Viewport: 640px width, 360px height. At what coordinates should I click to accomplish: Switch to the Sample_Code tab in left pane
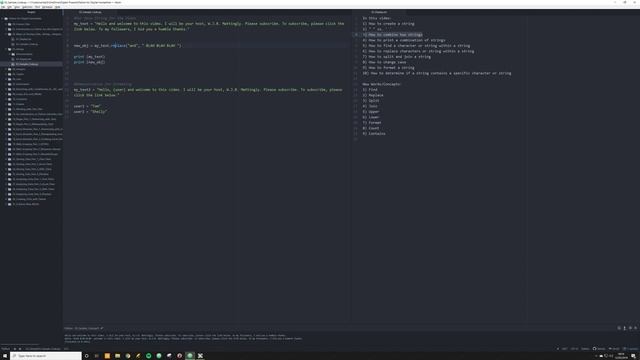coord(90,12)
